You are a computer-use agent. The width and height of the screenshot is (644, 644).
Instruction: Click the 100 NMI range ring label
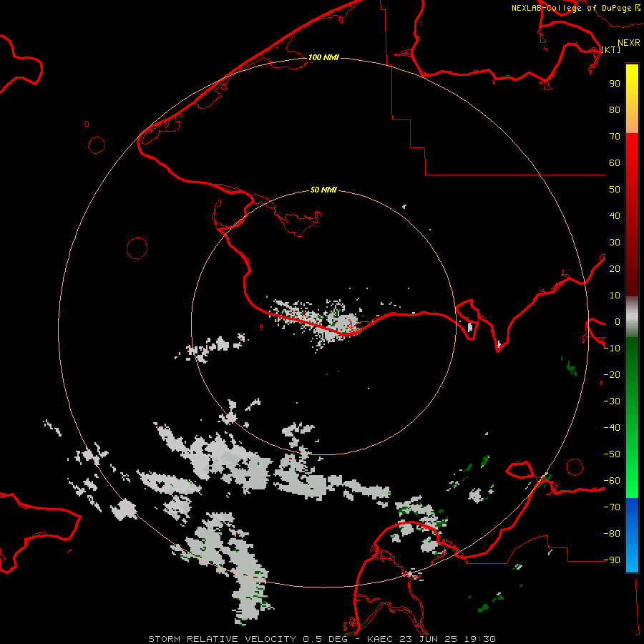point(323,57)
